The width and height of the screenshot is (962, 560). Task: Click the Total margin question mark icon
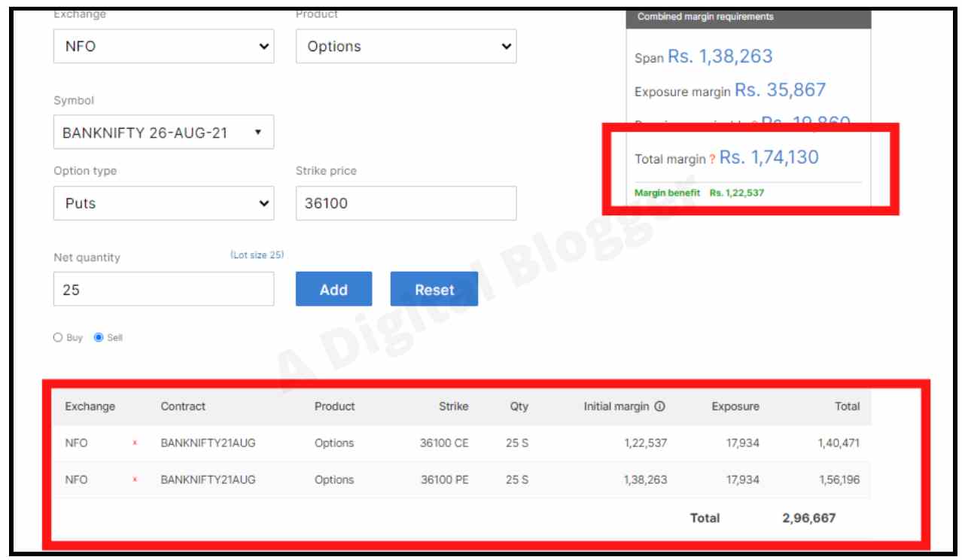coord(712,160)
